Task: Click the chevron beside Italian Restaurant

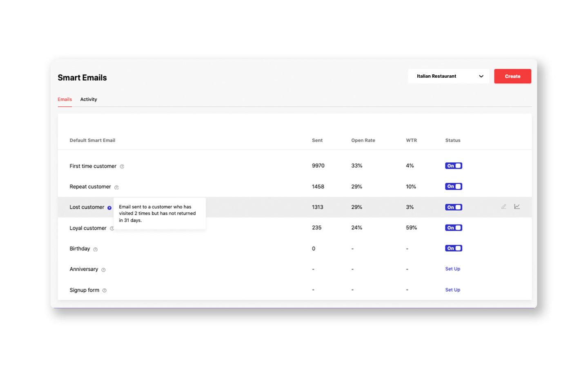Action: (x=481, y=76)
